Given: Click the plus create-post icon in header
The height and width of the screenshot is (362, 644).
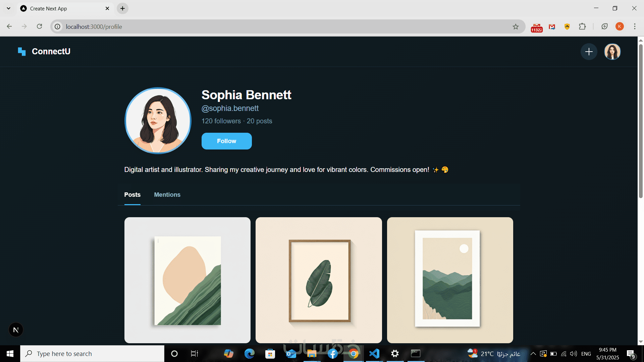Looking at the screenshot, I should [x=589, y=52].
